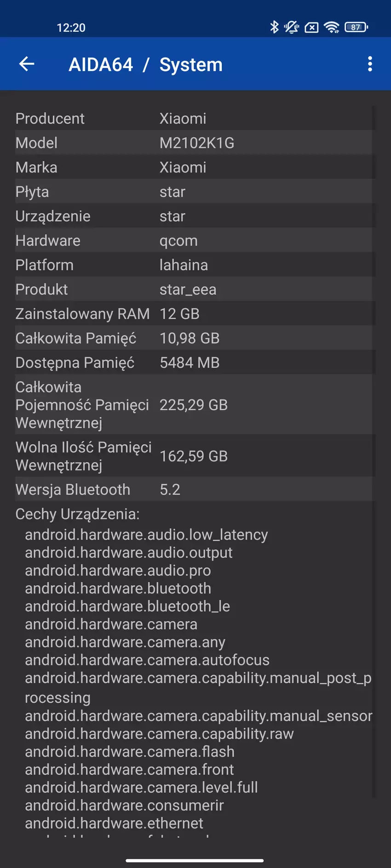The height and width of the screenshot is (868, 391).
Task: Select the Model row M2102K1G
Action: point(193,143)
